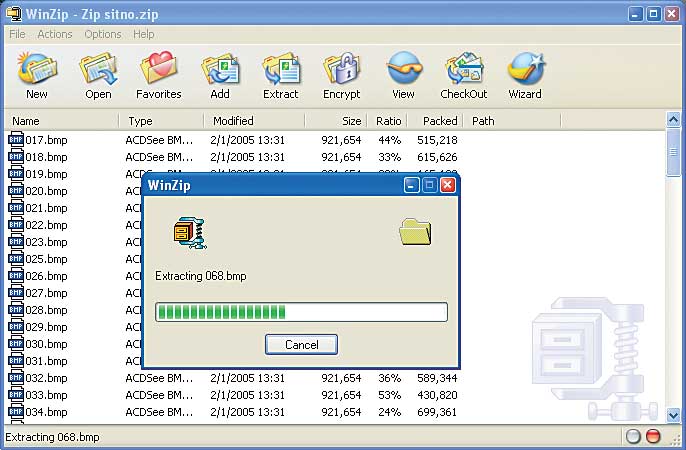
Task: Click the scroll up arrow of file list
Action: 673,119
